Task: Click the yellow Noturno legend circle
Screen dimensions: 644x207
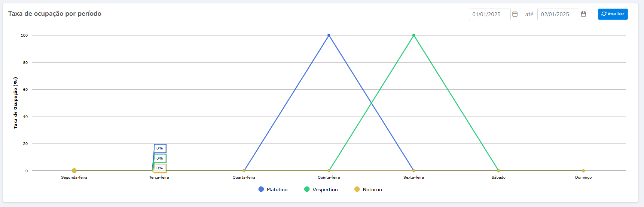Action: (357, 189)
